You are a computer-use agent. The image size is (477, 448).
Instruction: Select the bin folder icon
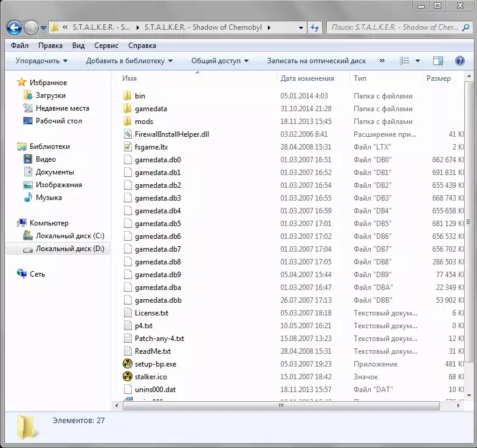pyautogui.click(x=127, y=95)
